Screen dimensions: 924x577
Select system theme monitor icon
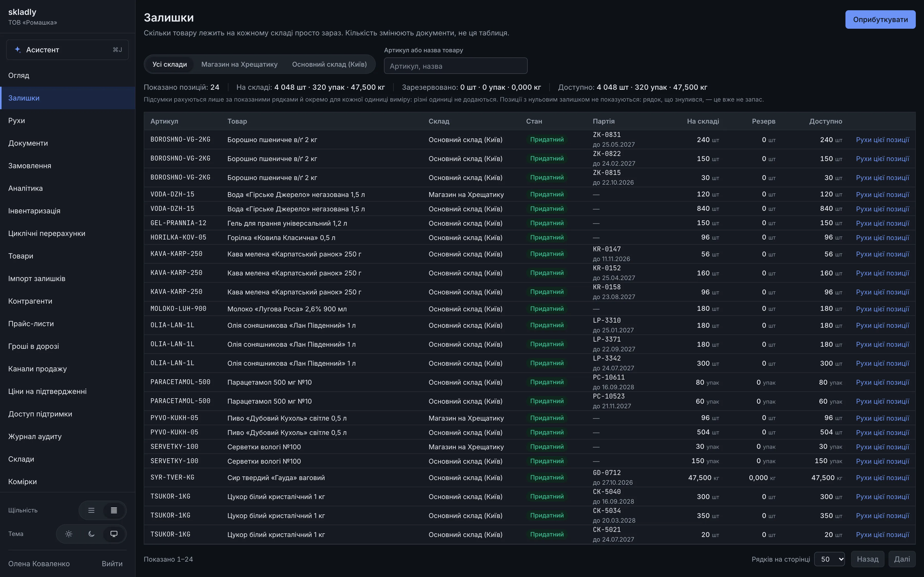click(114, 534)
